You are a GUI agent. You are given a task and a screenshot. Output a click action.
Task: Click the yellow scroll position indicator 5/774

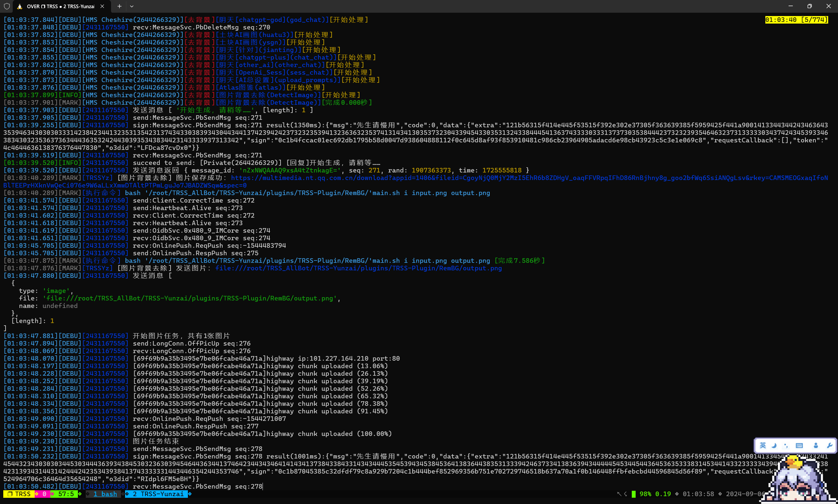pyautogui.click(x=796, y=20)
